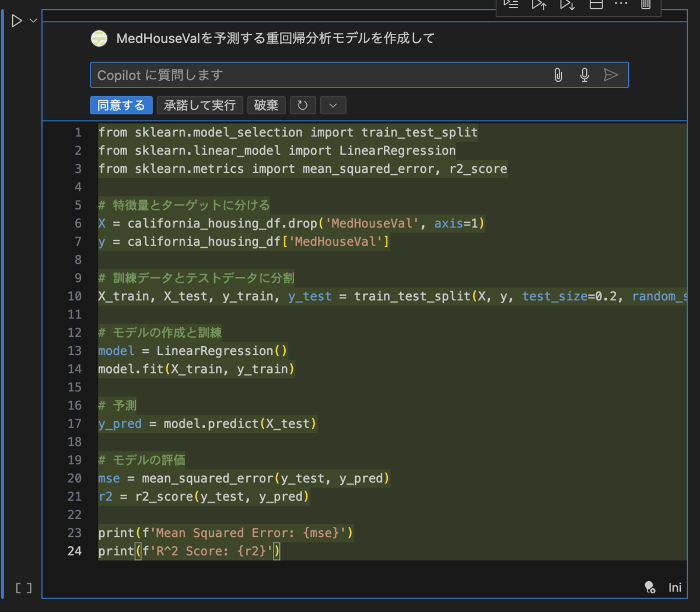The width and height of the screenshot is (700, 612).
Task: Run cell by line icon in cell toolbar
Action: [511, 5]
